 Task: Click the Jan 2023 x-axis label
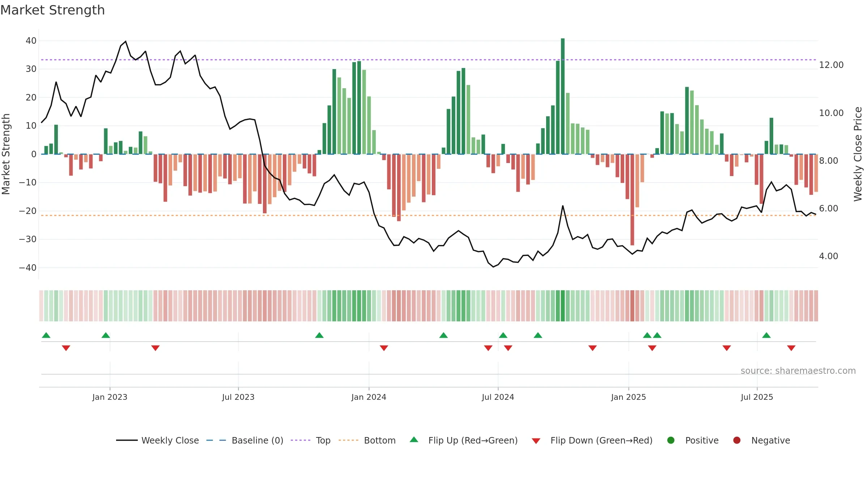point(110,397)
